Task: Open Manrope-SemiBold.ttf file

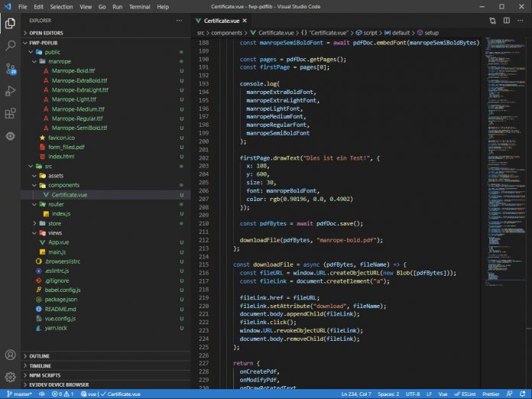Action: pos(105,128)
